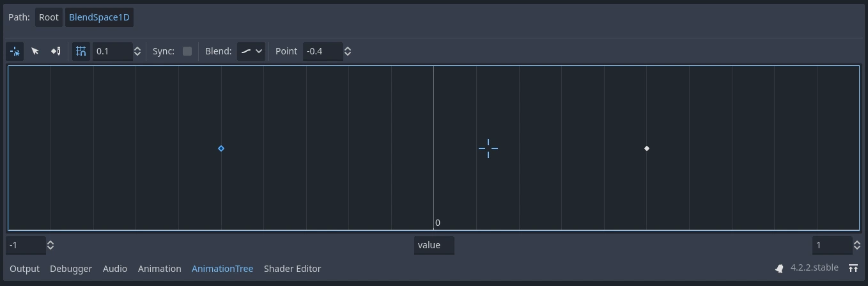This screenshot has height=286, width=868.
Task: Switch to the Animation tab
Action: coord(159,269)
